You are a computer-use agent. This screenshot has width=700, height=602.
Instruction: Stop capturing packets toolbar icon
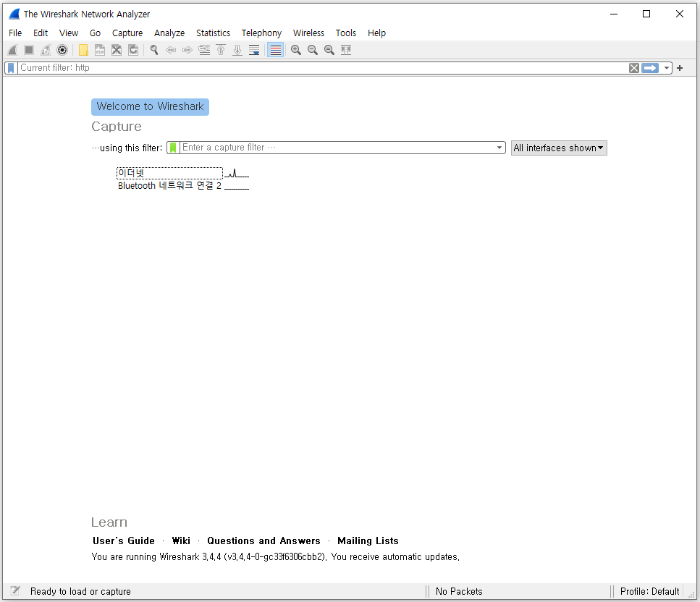click(29, 50)
